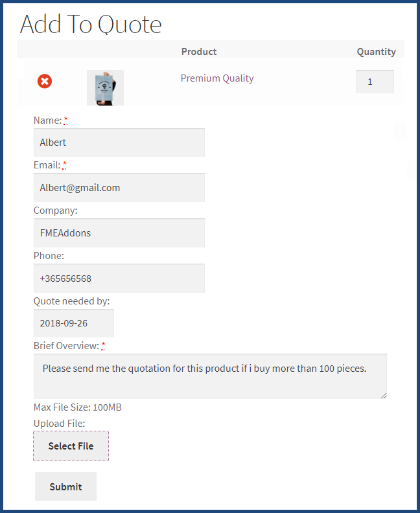This screenshot has width=420, height=513.
Task: Click the Product column header
Action: [199, 52]
